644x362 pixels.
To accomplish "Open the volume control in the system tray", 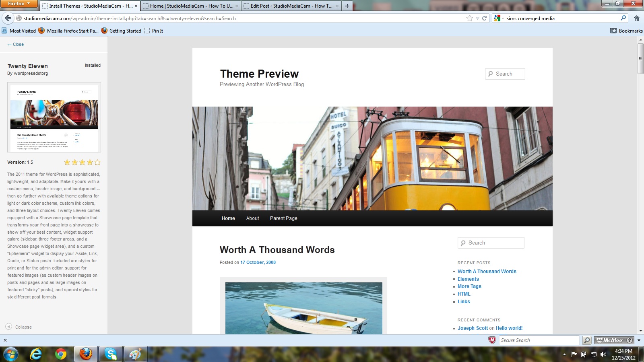I will 603,354.
